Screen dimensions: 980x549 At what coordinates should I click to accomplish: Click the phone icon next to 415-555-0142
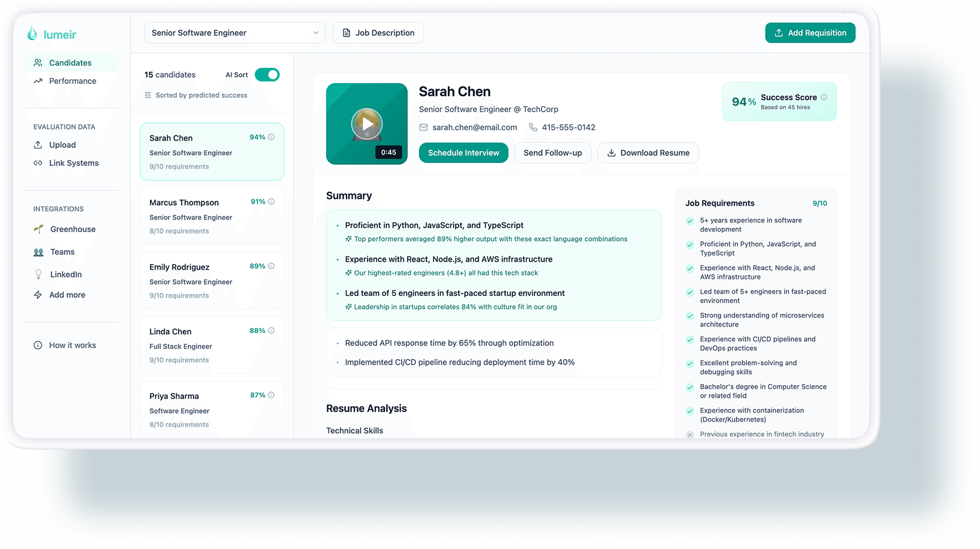point(533,127)
